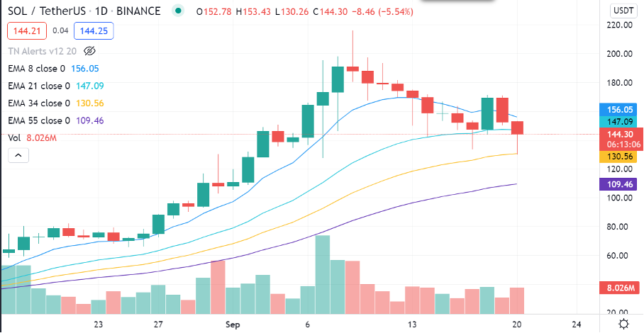Click the Sep label on time axis
Screen dimensions: 644x333
pos(233,324)
